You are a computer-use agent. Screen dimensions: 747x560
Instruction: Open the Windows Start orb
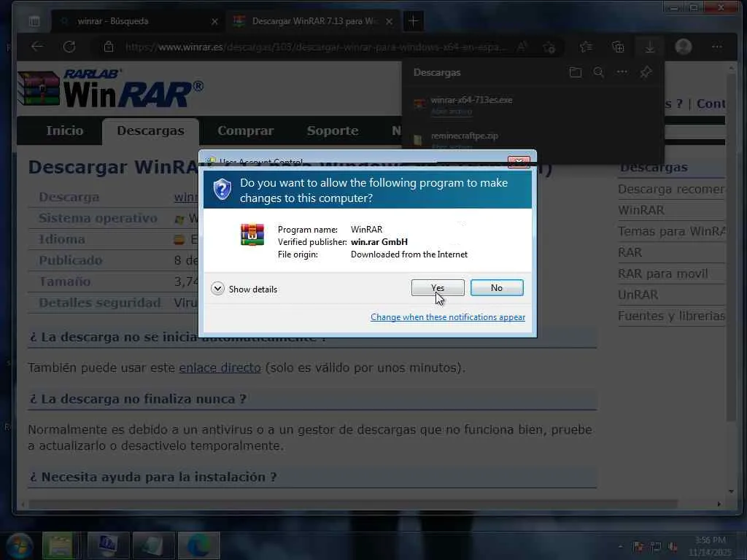coord(19,545)
